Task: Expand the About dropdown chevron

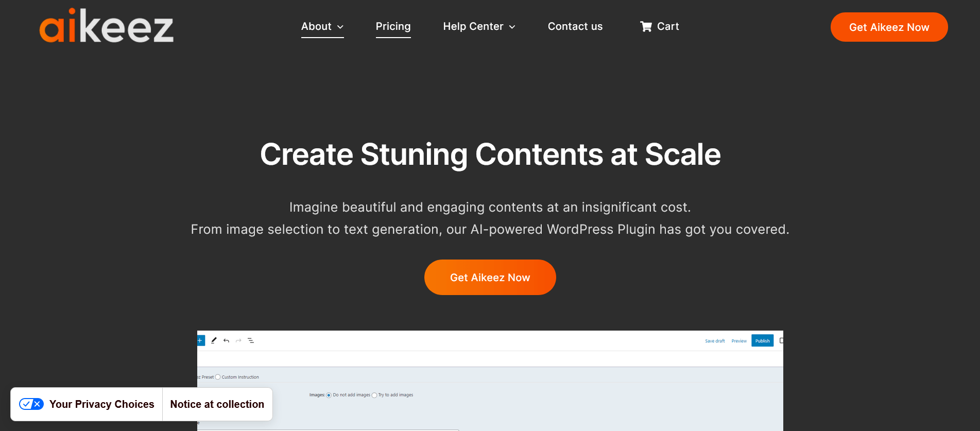Action: pos(340,27)
